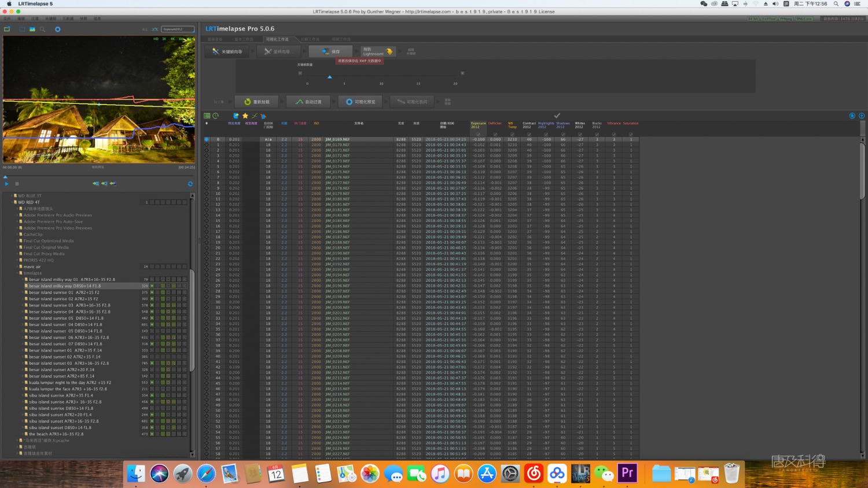This screenshot has height=488, width=868.
Task: Collapse the timelapse folder
Action: click(x=17, y=273)
